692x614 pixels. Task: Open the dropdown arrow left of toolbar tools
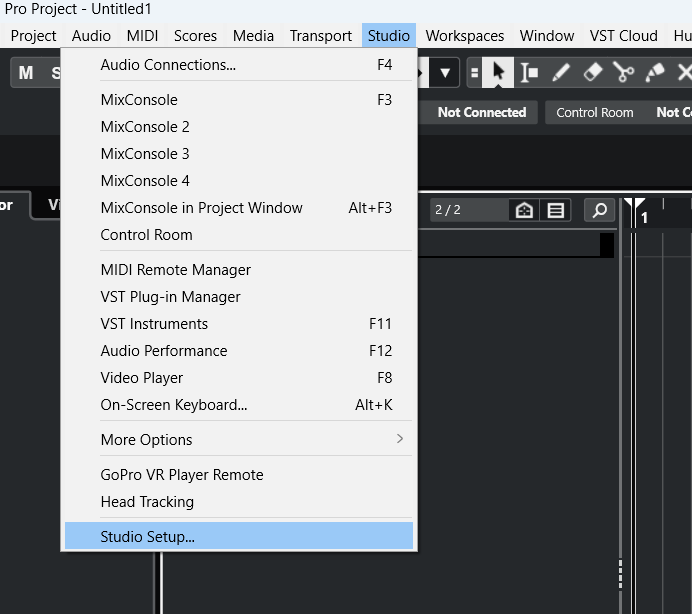445,72
